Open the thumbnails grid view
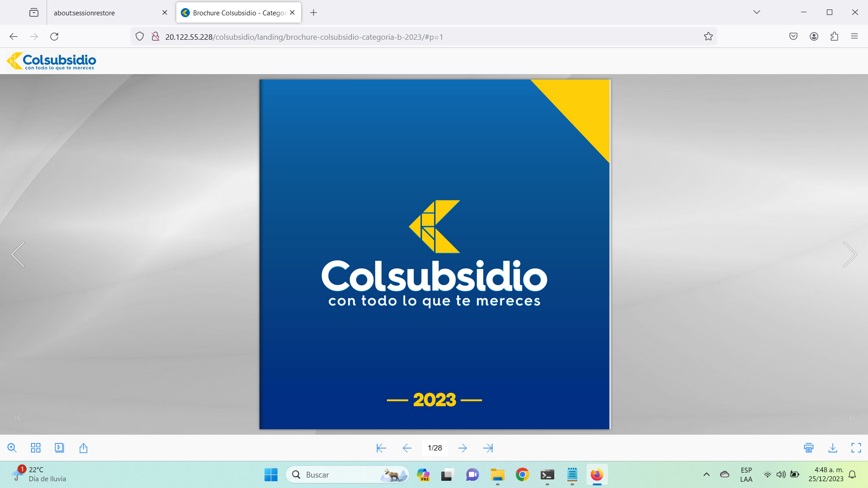 coord(36,448)
